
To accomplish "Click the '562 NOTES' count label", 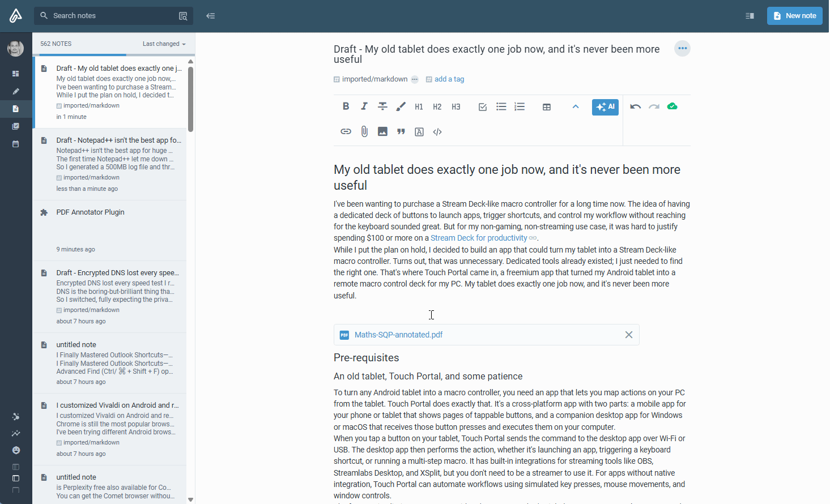I will point(56,44).
